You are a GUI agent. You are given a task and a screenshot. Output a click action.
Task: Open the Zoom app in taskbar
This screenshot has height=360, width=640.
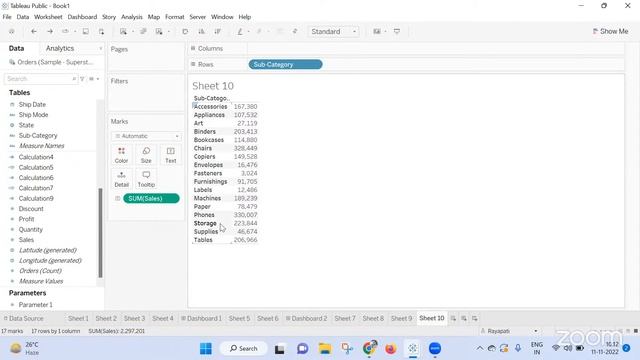[435, 349]
